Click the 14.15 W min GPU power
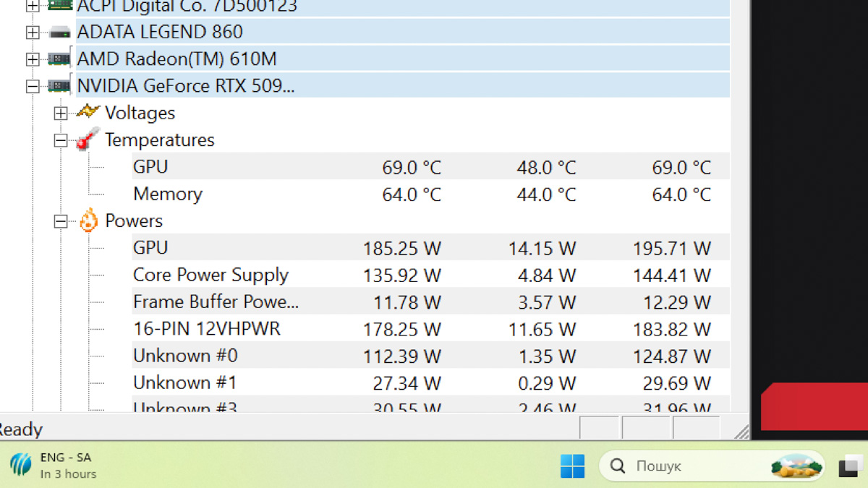The height and width of the screenshot is (488, 868). [542, 249]
